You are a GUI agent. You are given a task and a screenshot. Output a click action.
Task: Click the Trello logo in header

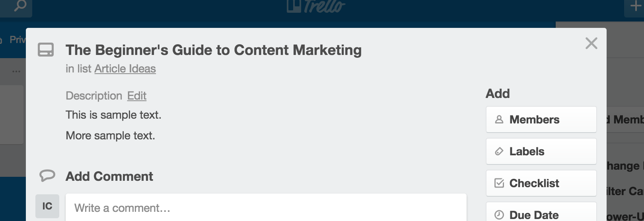pos(316,6)
